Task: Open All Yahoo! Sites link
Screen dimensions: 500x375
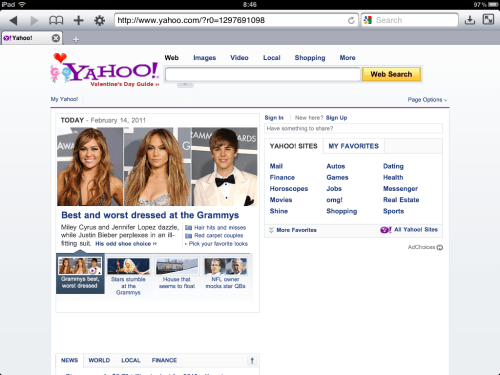Action: point(409,230)
